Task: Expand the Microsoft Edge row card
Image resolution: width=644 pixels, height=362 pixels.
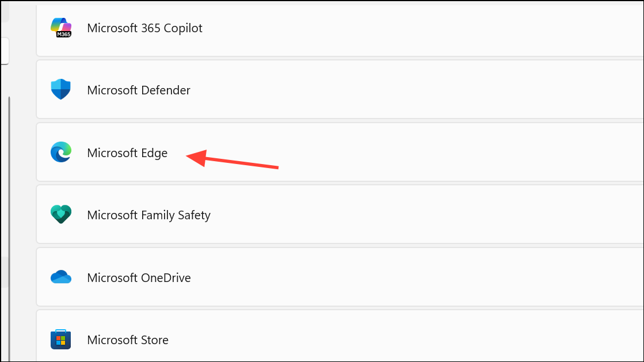Action: [x=340, y=152]
